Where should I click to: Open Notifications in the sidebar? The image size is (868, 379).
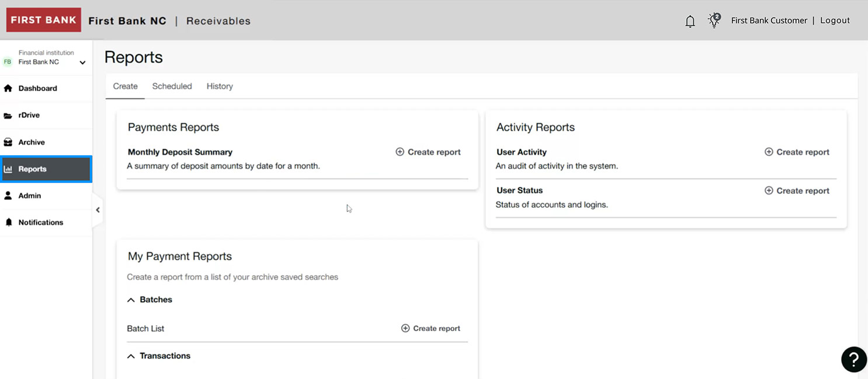click(x=46, y=222)
